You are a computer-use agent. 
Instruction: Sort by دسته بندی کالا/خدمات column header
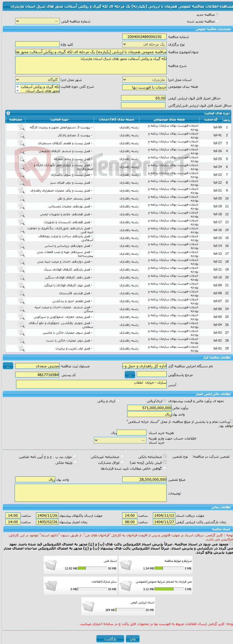pos(117,119)
